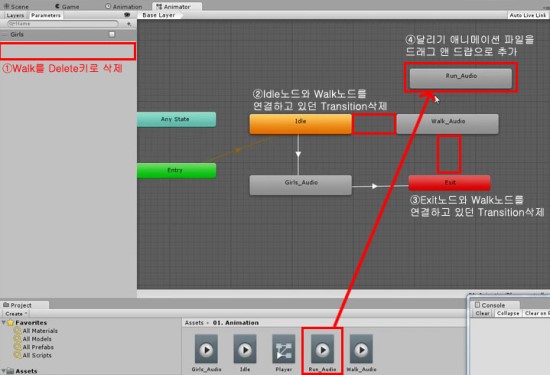Select All Scripts saved search
The image size is (550, 375).
[x=33, y=355]
